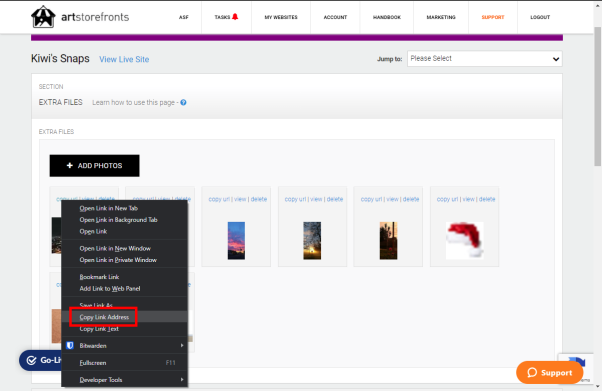Viewport: 602px width, 391px height.
Task: Open the Handbook navigation item
Action: [x=387, y=17]
